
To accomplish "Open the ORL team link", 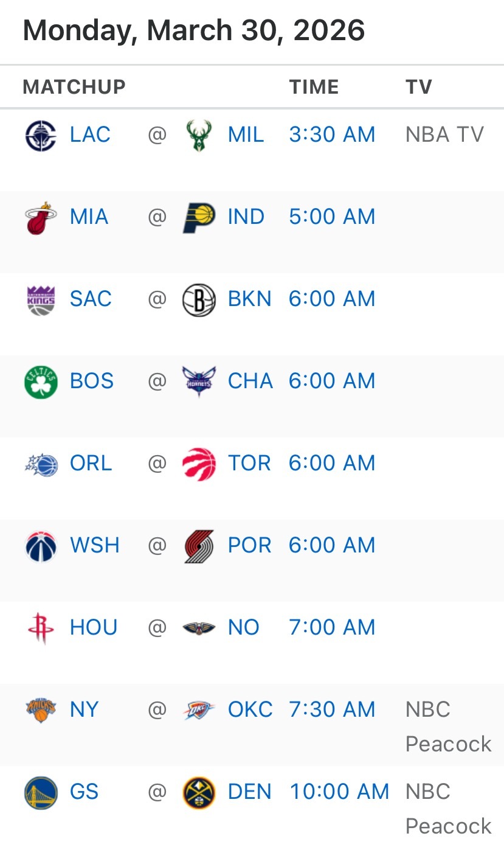I will (91, 463).
